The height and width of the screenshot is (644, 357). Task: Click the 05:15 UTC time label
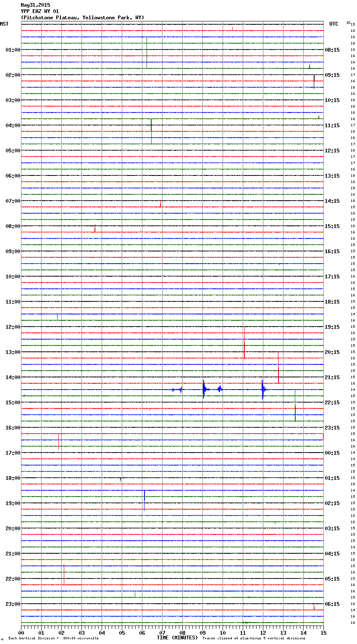(332, 579)
